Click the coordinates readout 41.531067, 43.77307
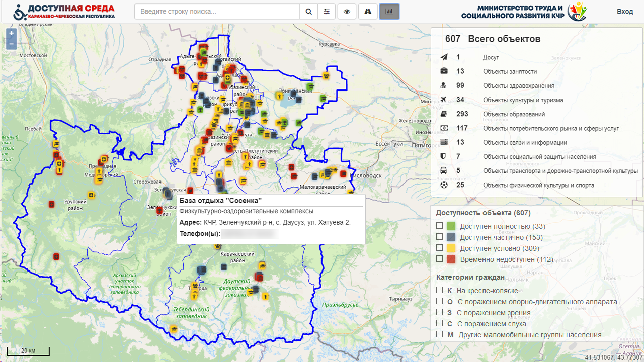 [613, 358]
